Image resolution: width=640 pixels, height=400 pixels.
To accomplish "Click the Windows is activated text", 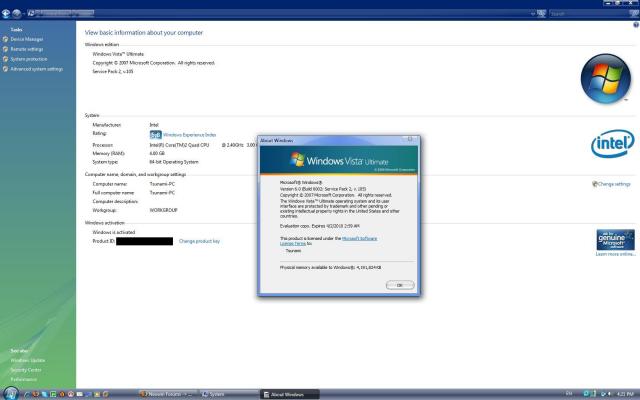I will pos(113,232).
